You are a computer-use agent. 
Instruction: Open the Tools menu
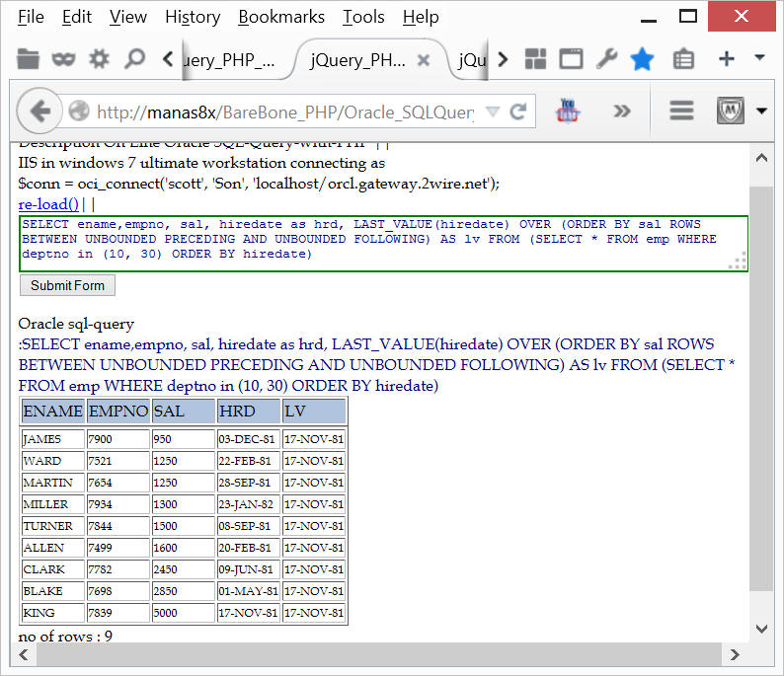point(363,17)
